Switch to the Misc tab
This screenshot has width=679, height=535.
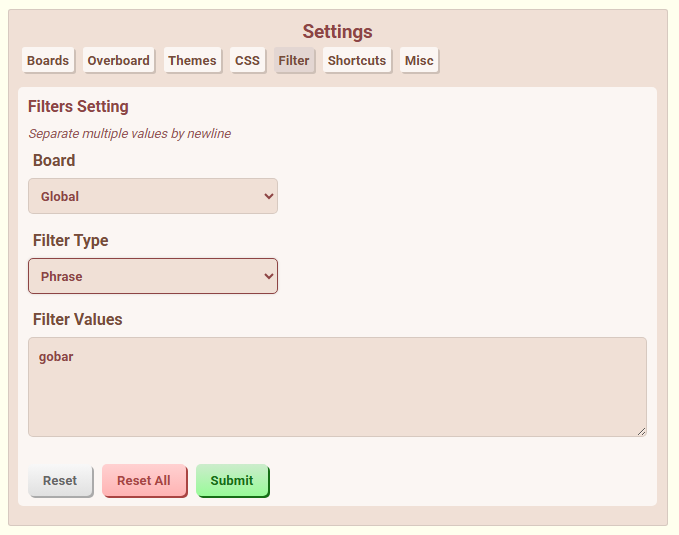pyautogui.click(x=419, y=61)
